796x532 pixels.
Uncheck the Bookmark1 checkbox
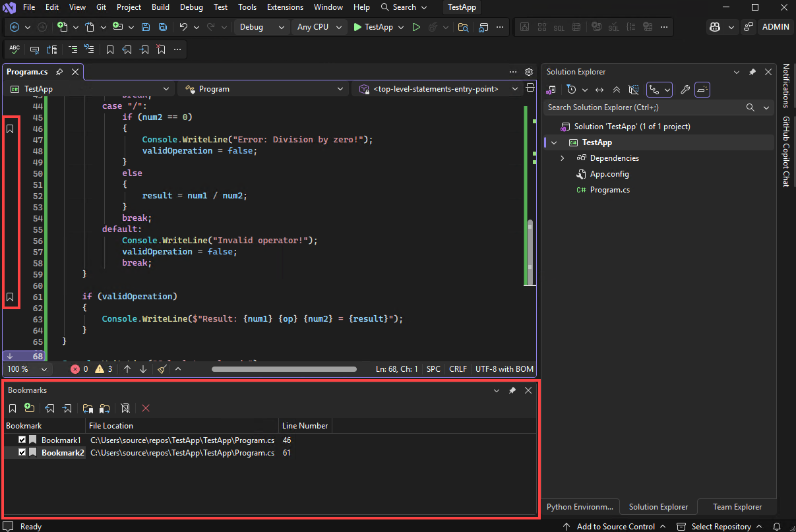click(x=22, y=440)
